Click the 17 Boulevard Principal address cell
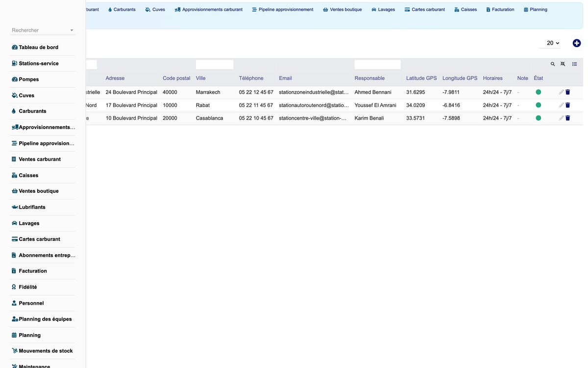Image resolution: width=588 pixels, height=368 pixels. [x=131, y=105]
